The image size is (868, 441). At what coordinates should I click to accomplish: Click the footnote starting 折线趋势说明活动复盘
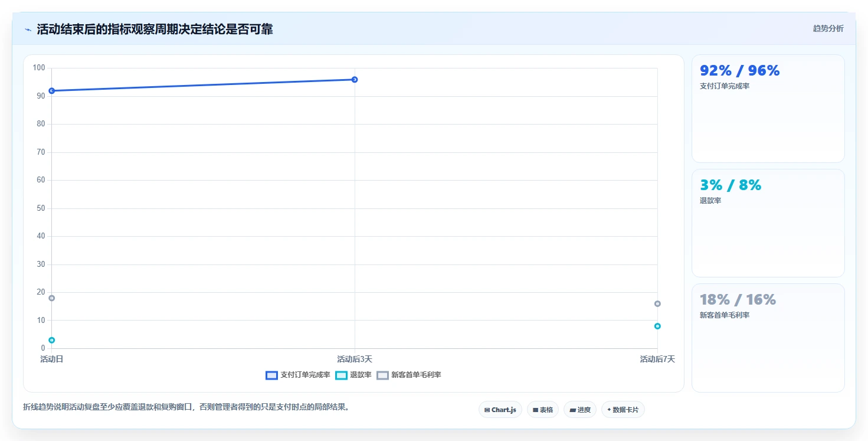(186, 407)
